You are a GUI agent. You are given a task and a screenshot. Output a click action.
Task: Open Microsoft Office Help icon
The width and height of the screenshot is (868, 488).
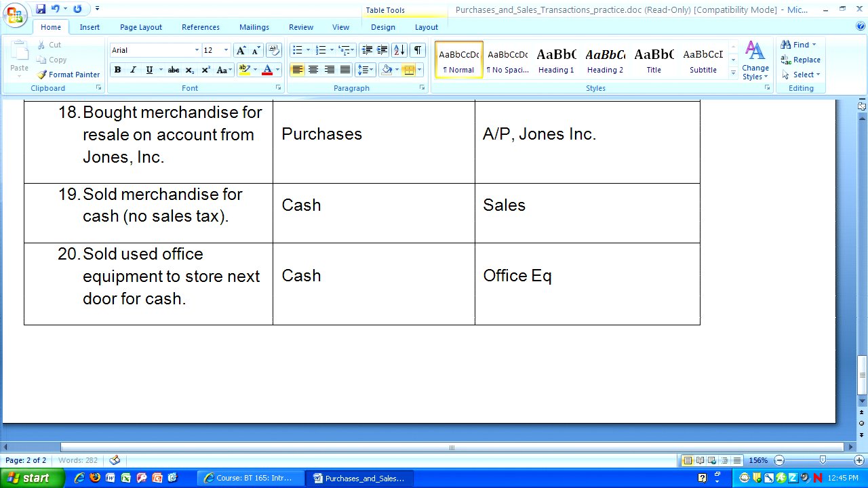[x=861, y=26]
